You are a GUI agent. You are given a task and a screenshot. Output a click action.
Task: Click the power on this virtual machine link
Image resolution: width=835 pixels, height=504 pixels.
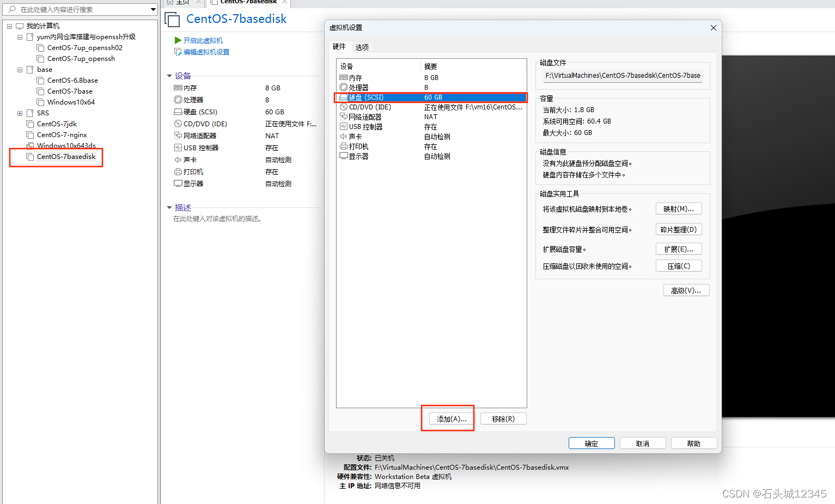pyautogui.click(x=203, y=40)
